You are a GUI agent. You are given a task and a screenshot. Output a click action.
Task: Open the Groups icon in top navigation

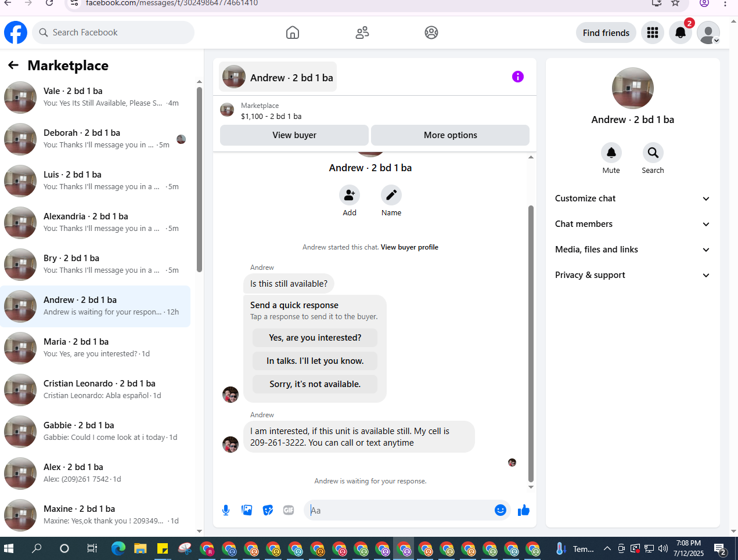click(431, 32)
